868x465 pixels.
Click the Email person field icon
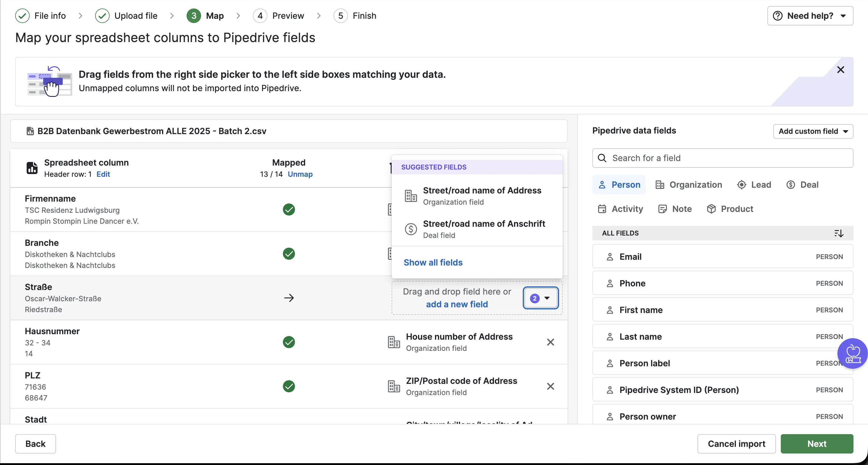610,257
